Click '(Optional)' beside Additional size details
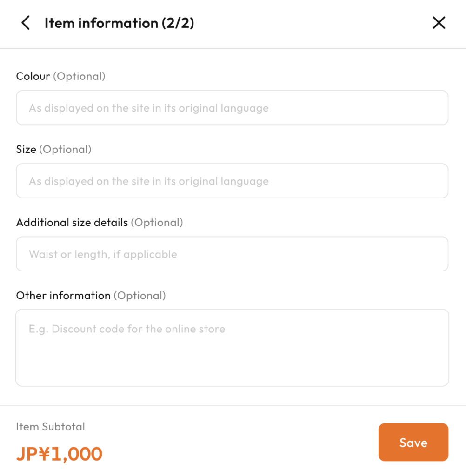Screen dimensions: 466x476 click(x=157, y=223)
